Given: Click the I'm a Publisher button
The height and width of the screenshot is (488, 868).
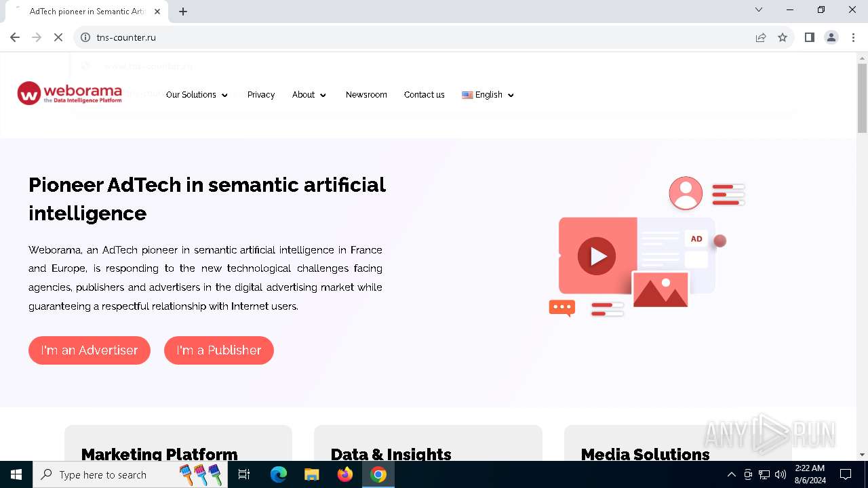Looking at the screenshot, I should [x=219, y=350].
